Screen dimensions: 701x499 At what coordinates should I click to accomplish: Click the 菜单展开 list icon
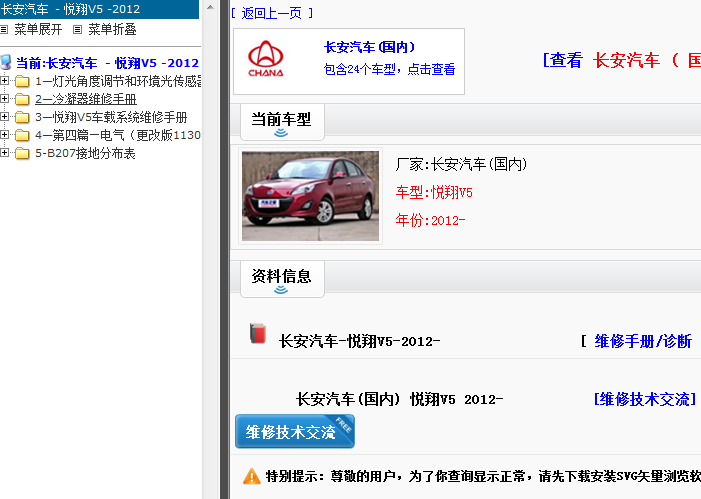coord(4,30)
